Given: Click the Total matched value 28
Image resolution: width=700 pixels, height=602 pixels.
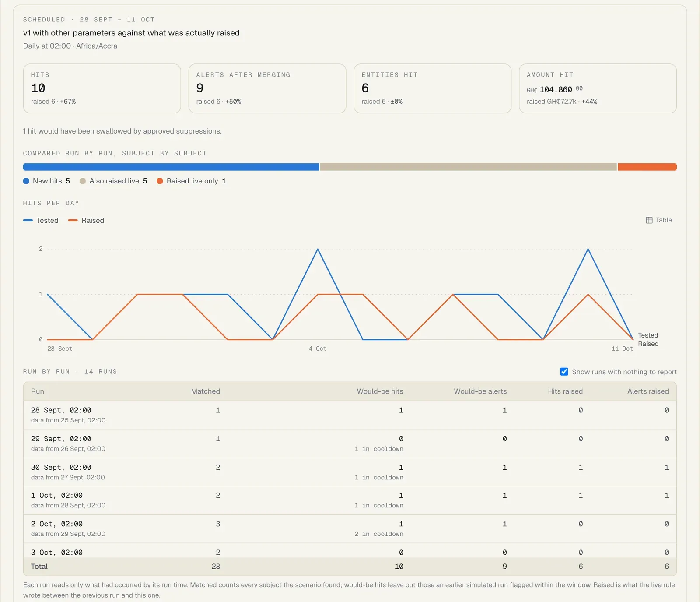Looking at the screenshot, I should (x=216, y=567).
